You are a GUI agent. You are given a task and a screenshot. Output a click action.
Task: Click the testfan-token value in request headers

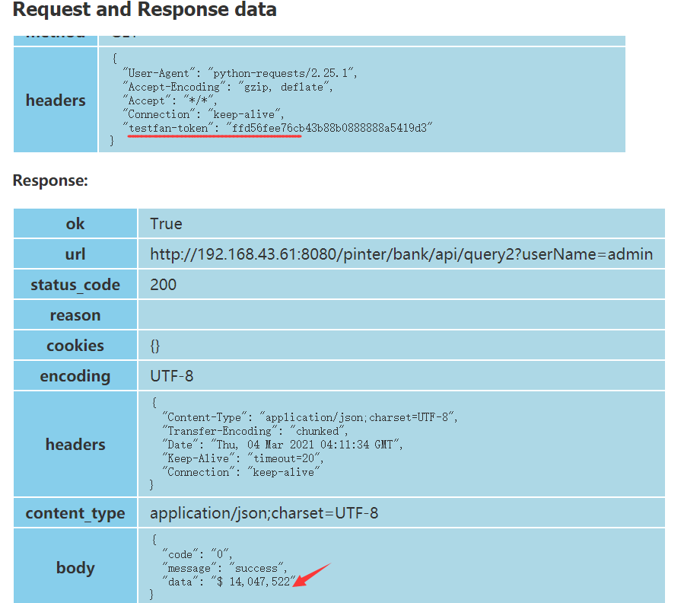(x=329, y=128)
